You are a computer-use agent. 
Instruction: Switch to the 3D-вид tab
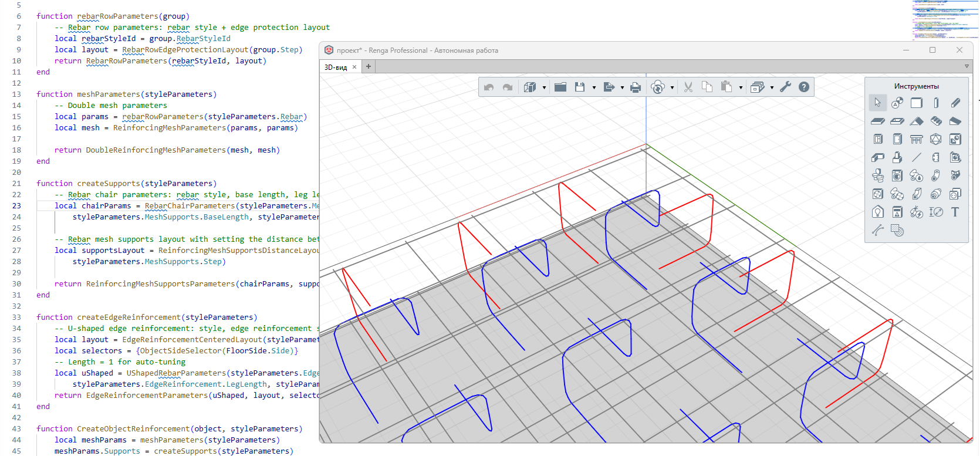point(336,67)
